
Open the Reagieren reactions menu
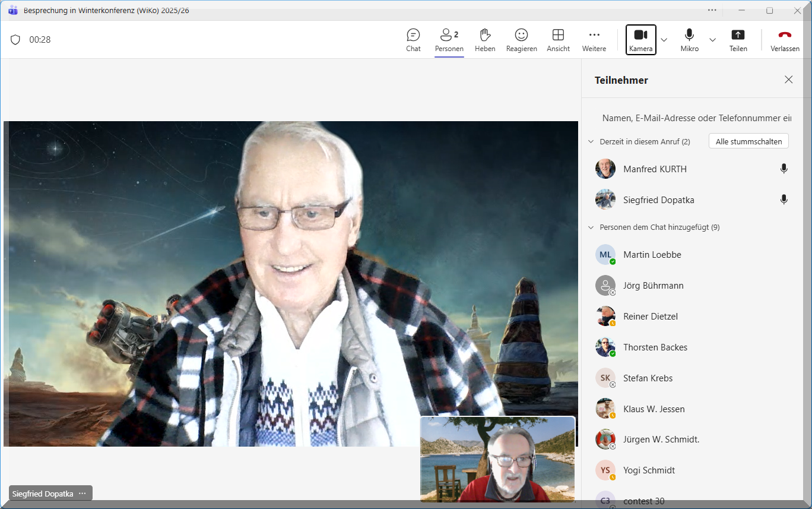(x=521, y=40)
